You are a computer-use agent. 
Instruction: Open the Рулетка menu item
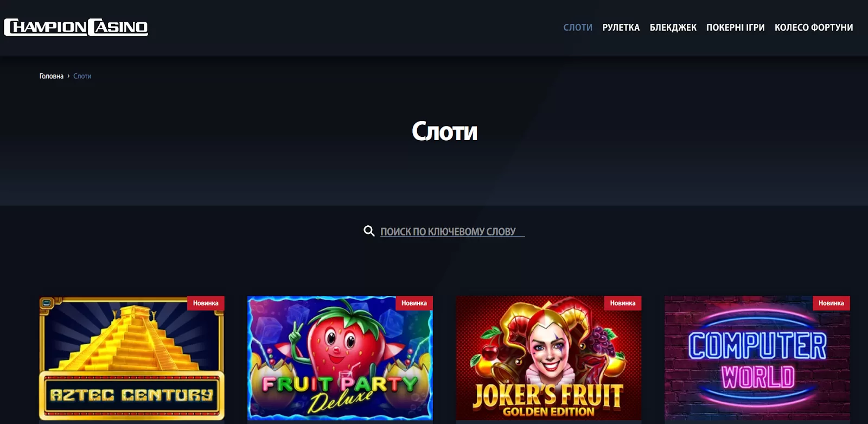(x=621, y=28)
